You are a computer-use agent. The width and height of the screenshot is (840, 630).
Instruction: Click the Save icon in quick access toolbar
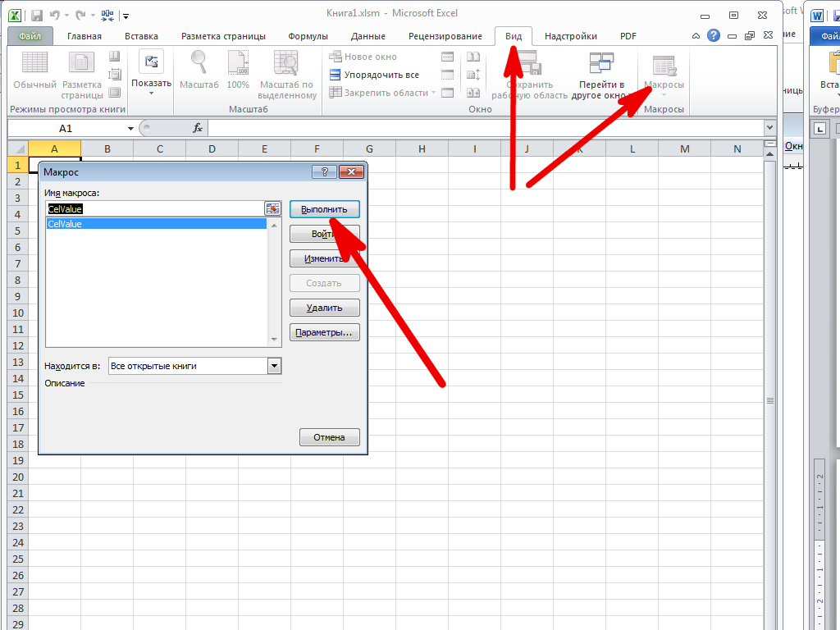click(x=36, y=16)
